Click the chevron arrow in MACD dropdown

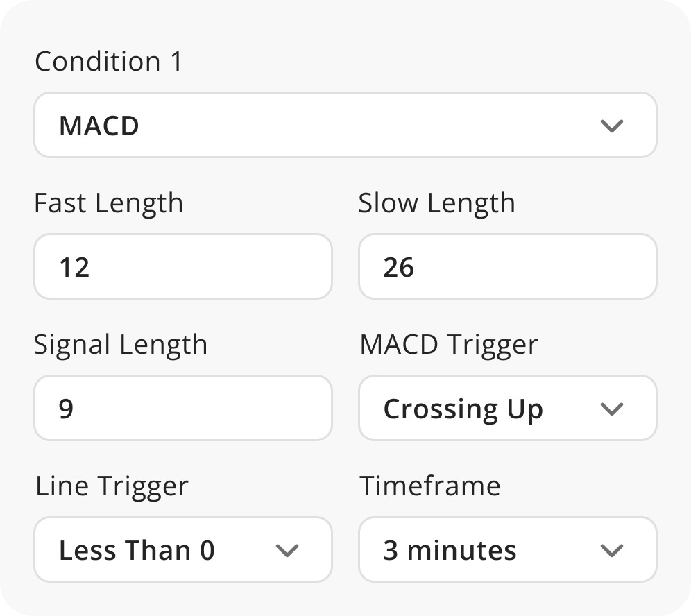(x=611, y=126)
